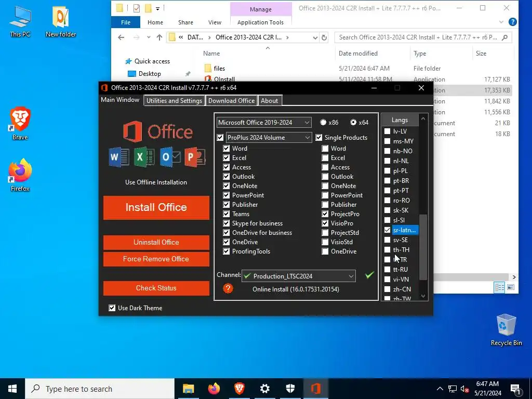
Task: Click the Check Status button
Action: (156, 288)
